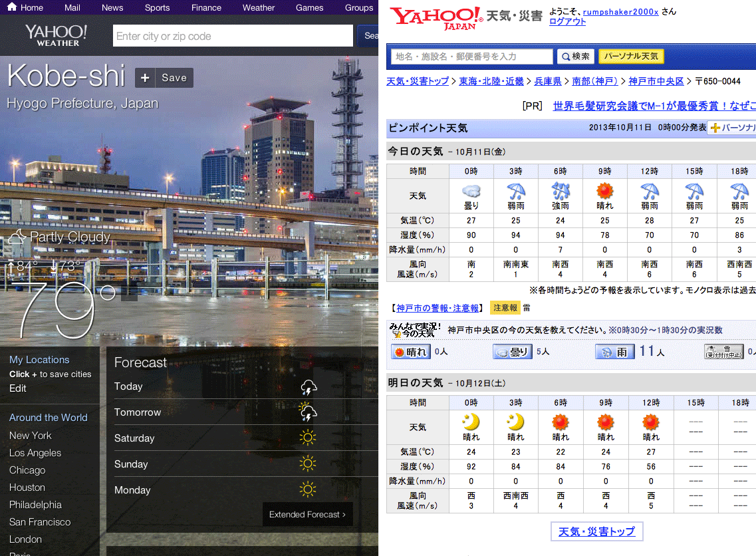Open Weather in the Yahoo top navigation
Screen dimensions: 756x556
(x=259, y=8)
